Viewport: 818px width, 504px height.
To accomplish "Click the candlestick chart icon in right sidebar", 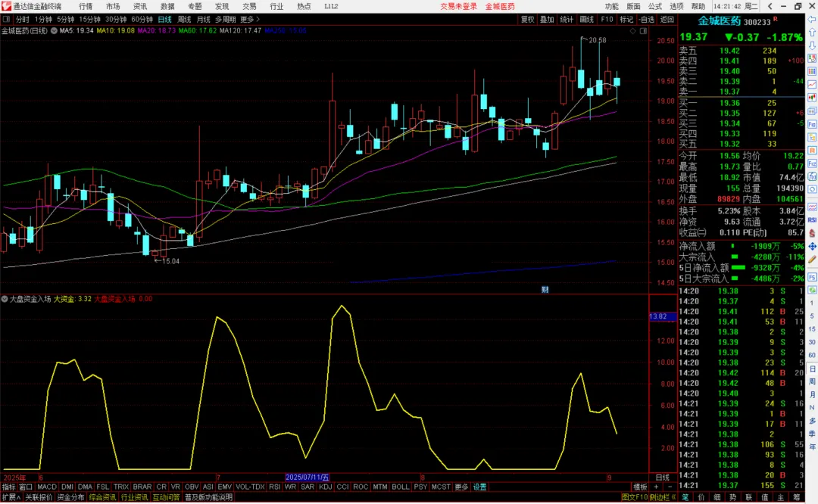I will pyautogui.click(x=812, y=98).
